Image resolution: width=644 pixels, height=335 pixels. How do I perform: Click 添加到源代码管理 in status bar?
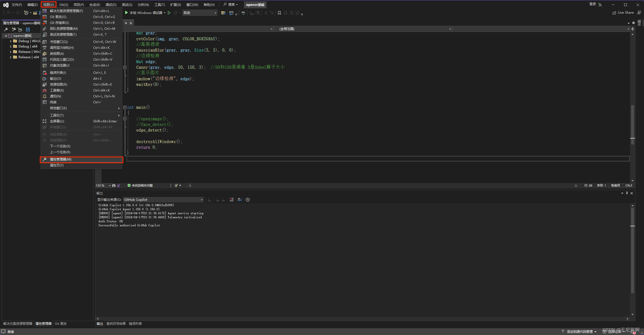coord(579,332)
